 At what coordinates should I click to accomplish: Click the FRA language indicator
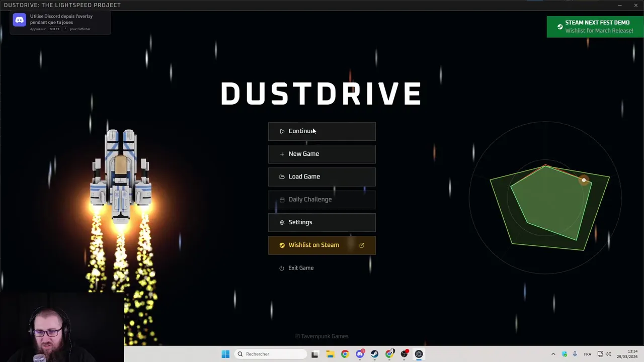click(x=588, y=354)
